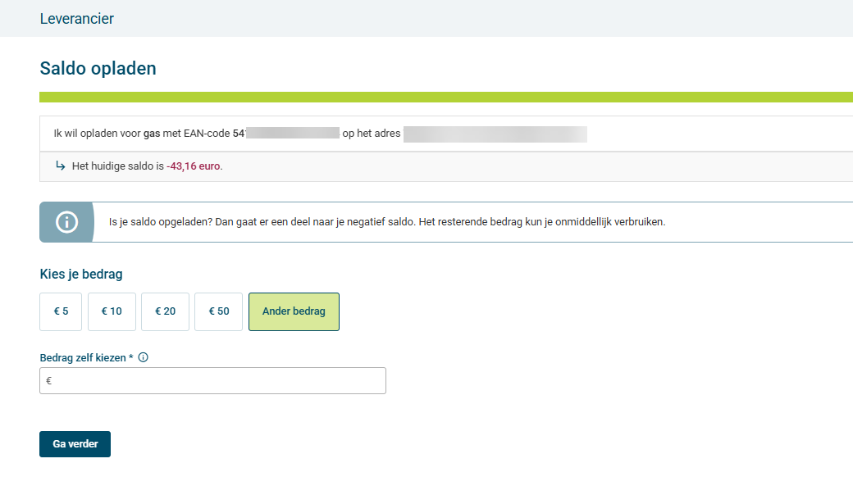Click the large circled info icon in the notice
Image resolution: width=853 pixels, height=504 pixels.
[x=66, y=222]
